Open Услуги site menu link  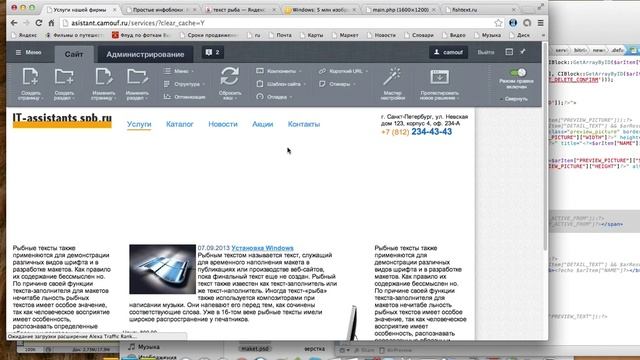139,124
